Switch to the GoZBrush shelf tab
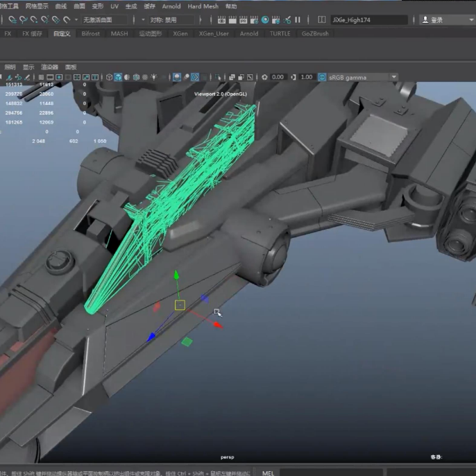The width and height of the screenshot is (476, 476). (314, 33)
